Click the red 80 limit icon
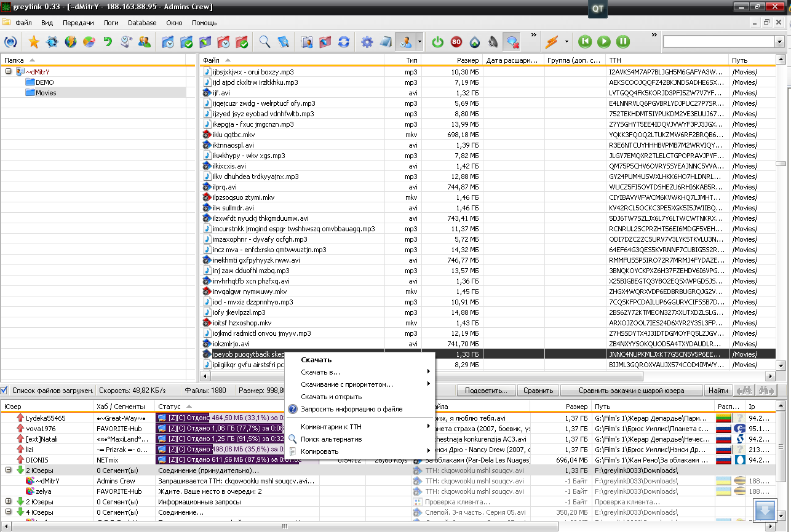This screenshot has height=532, width=791. click(456, 42)
